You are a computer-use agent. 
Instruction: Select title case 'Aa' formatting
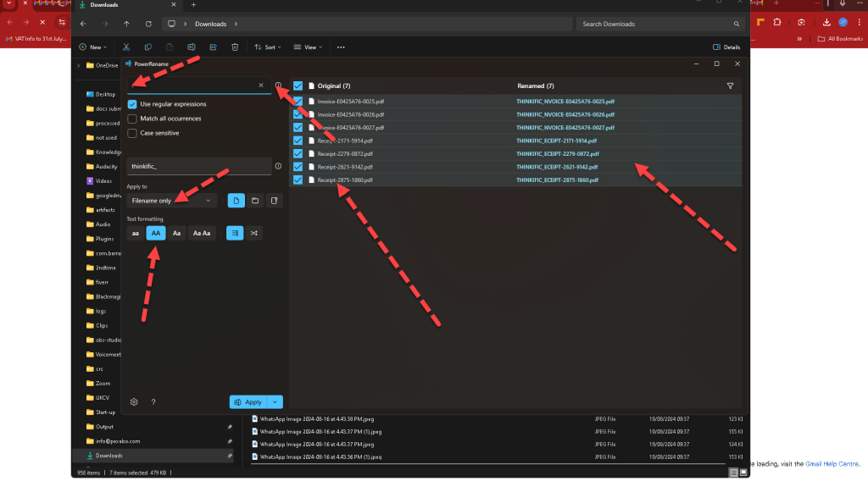pos(176,234)
